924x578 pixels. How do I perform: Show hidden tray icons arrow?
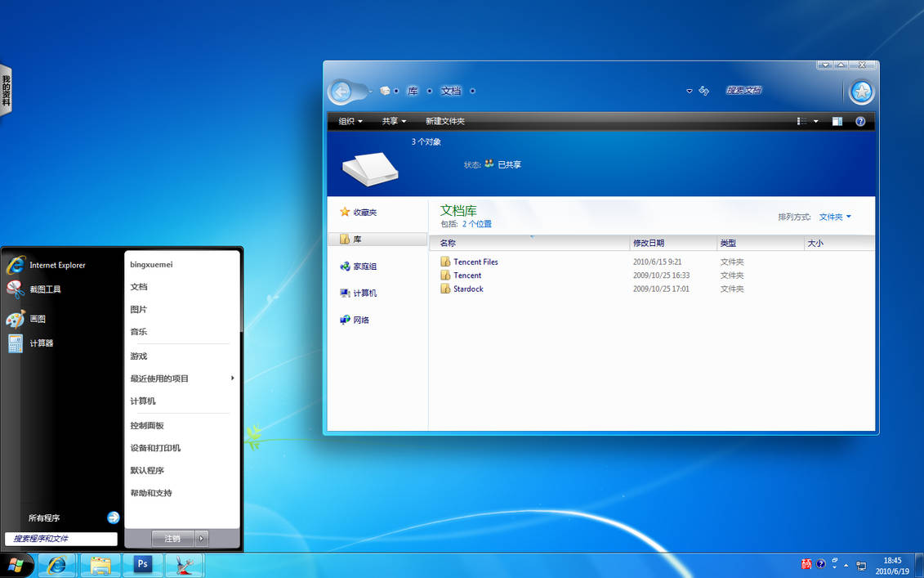coord(846,566)
